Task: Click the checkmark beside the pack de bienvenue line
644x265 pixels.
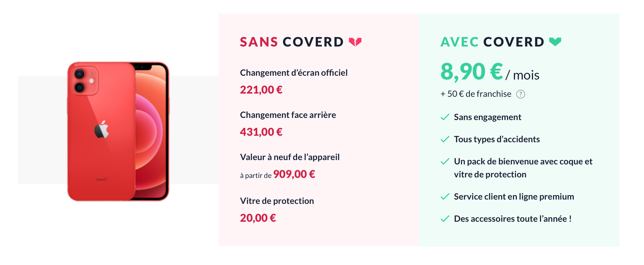Action: click(445, 161)
